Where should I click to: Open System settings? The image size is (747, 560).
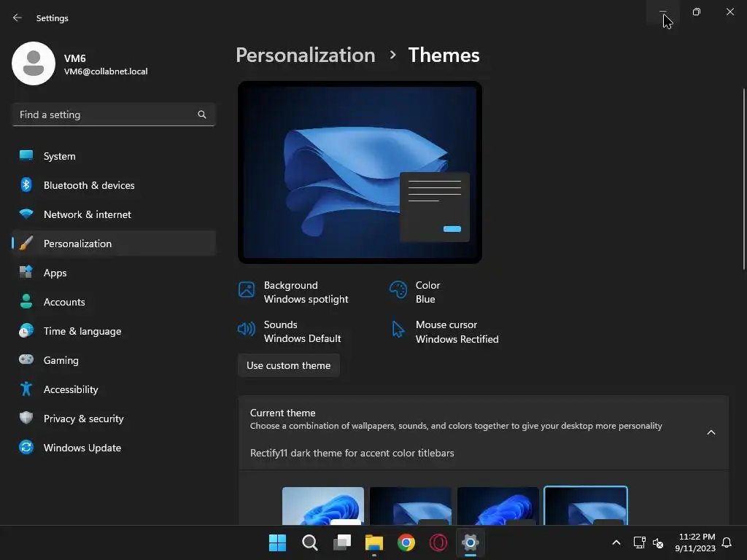click(x=113, y=156)
